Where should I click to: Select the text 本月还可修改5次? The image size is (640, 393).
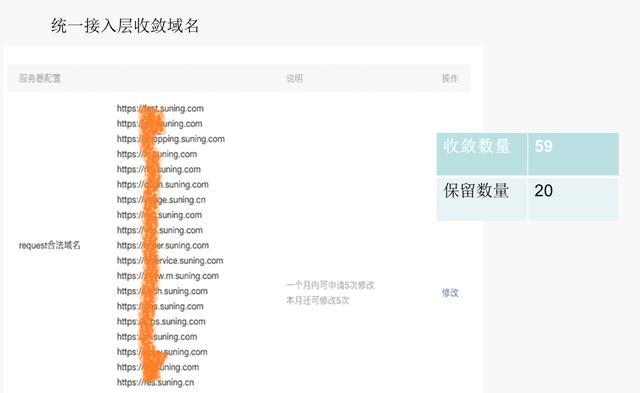point(318,300)
